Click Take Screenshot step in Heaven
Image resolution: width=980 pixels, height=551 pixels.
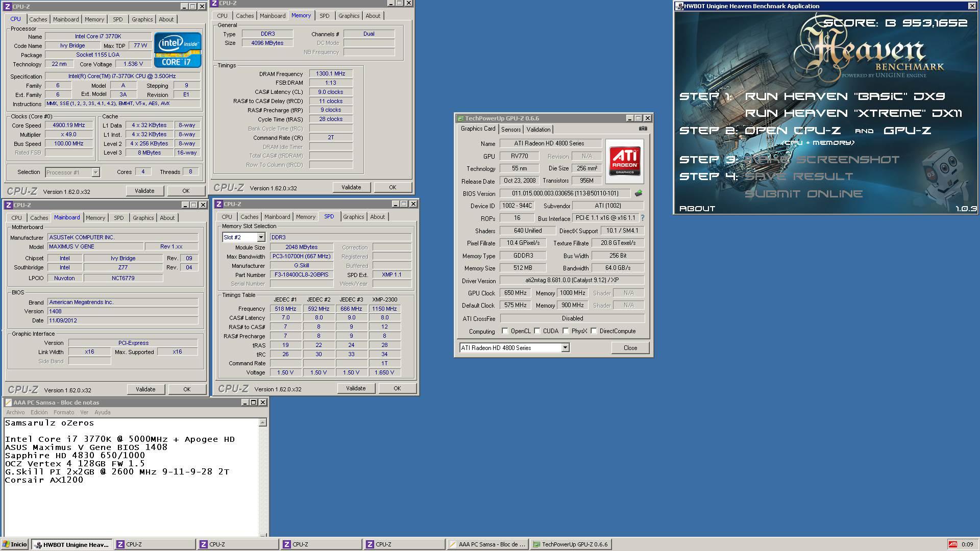point(822,160)
